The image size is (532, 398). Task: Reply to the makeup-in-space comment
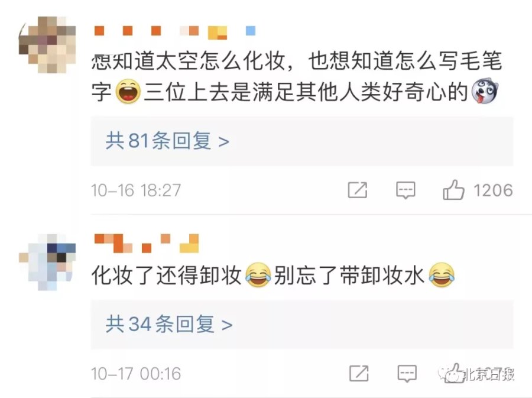(x=406, y=190)
